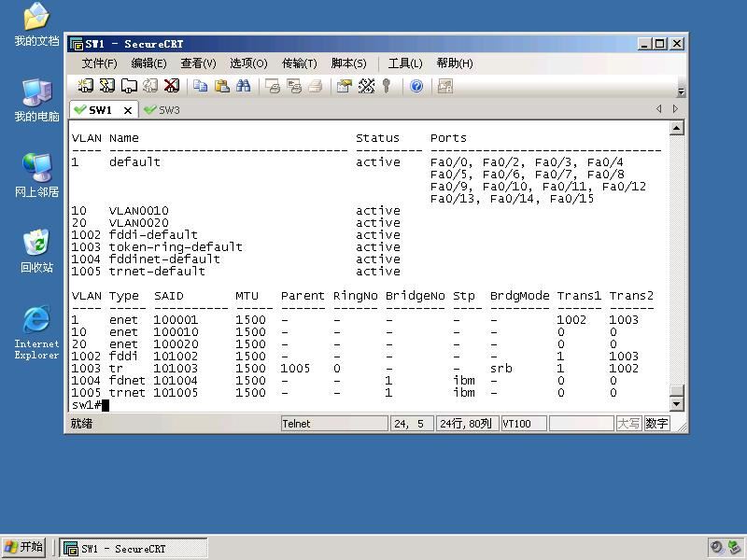Click the greyed-out printer icon

[316, 86]
